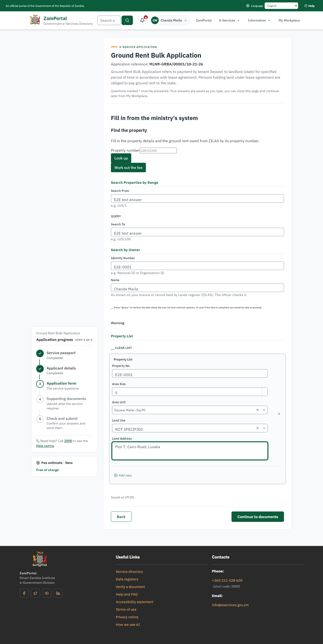323x644 pixels.
Task: Clear the Land Use selection
Action: (x=257, y=428)
